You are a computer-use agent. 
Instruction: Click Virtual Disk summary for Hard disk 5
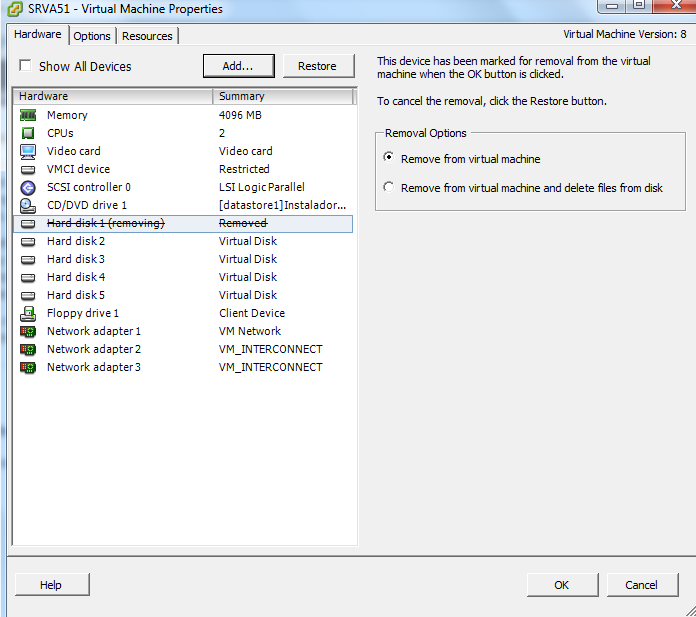(x=248, y=295)
